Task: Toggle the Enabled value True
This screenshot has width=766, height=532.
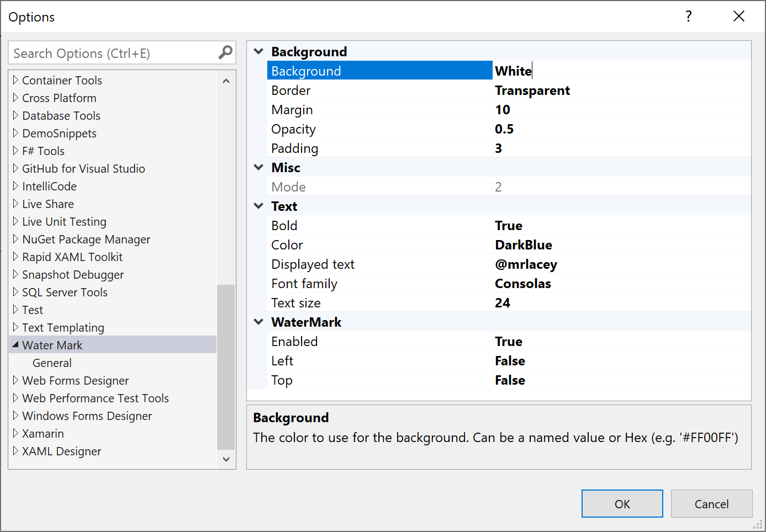Action: tap(621, 341)
